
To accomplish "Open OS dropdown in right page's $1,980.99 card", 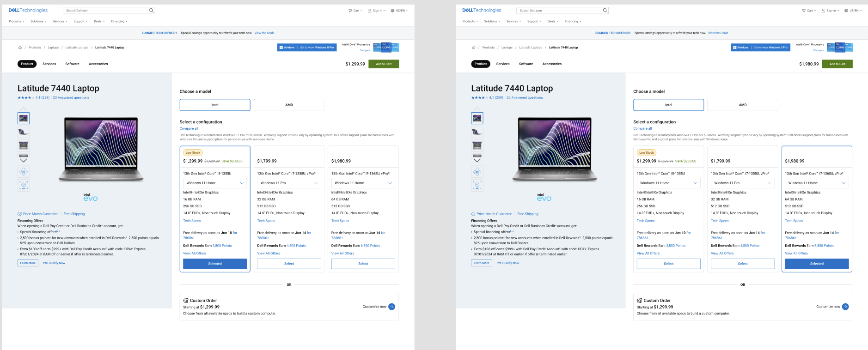I will click(x=817, y=183).
